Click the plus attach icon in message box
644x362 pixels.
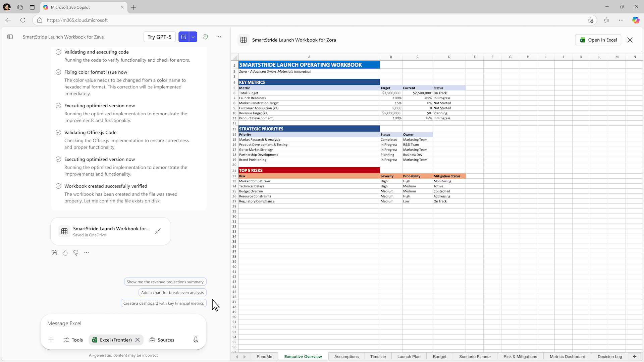tap(51, 340)
